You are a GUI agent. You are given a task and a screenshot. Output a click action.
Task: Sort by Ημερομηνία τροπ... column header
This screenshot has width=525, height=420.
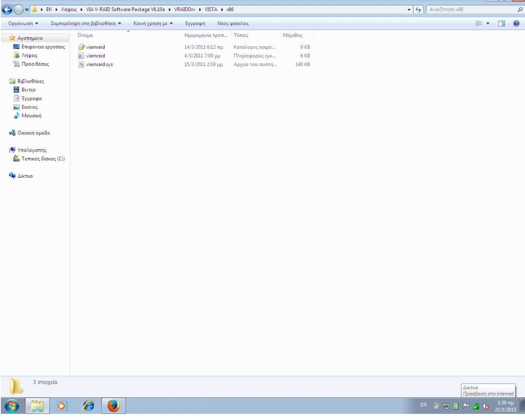point(206,35)
